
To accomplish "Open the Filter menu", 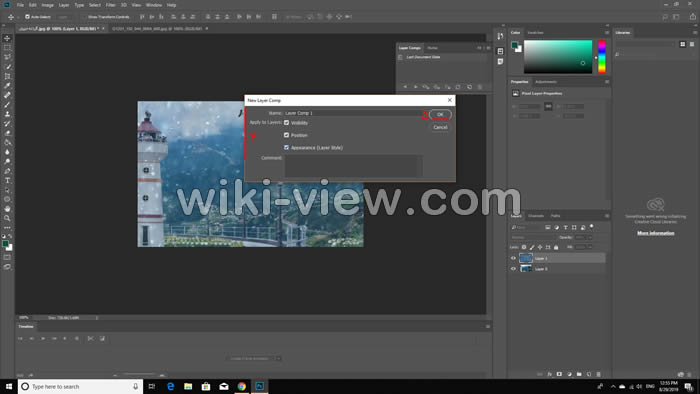I will (110, 5).
